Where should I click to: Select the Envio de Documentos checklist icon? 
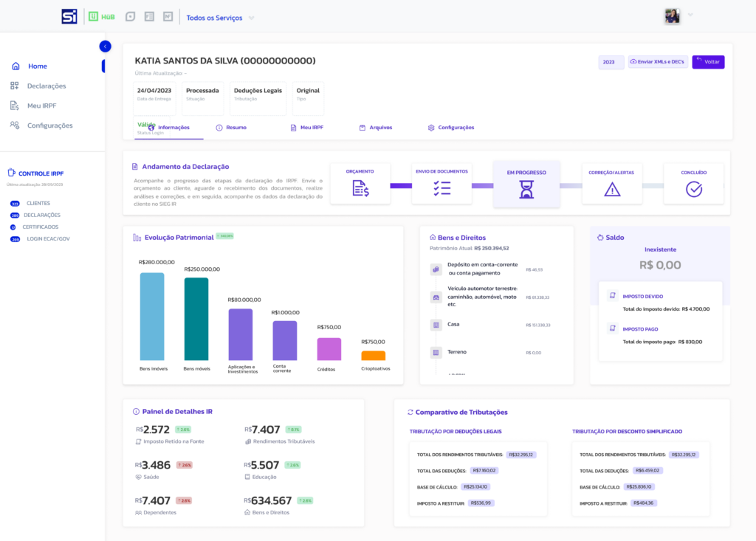tap(441, 189)
